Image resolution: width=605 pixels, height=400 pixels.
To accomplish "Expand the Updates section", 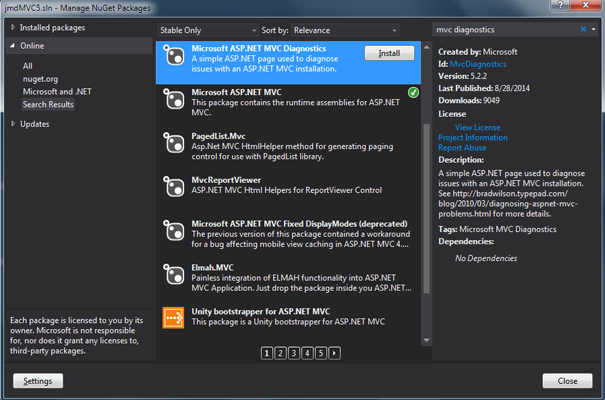I will pyautogui.click(x=13, y=124).
